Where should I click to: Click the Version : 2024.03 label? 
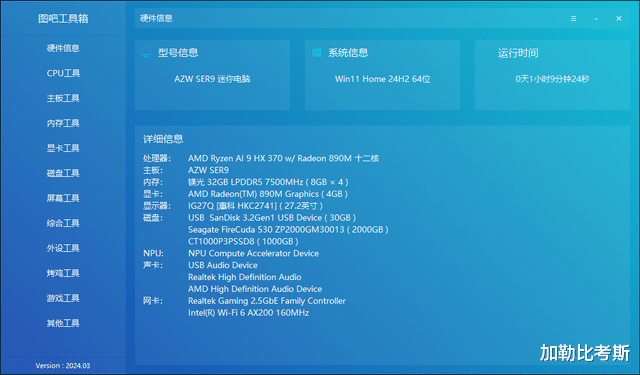[x=63, y=366]
